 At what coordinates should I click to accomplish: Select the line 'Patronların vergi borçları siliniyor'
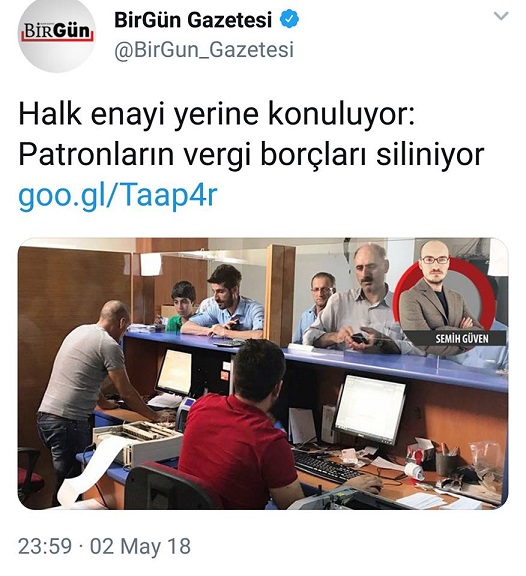[x=251, y=155]
